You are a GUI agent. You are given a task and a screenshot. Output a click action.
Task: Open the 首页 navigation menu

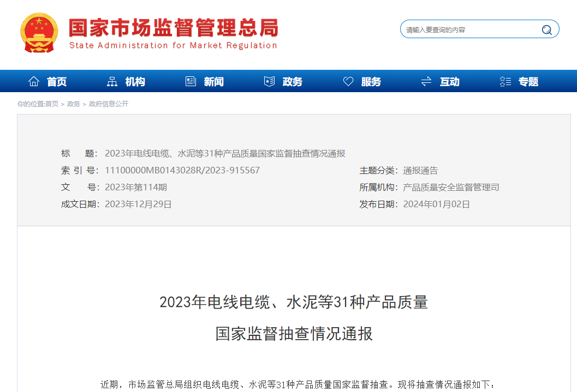pyautogui.click(x=57, y=81)
